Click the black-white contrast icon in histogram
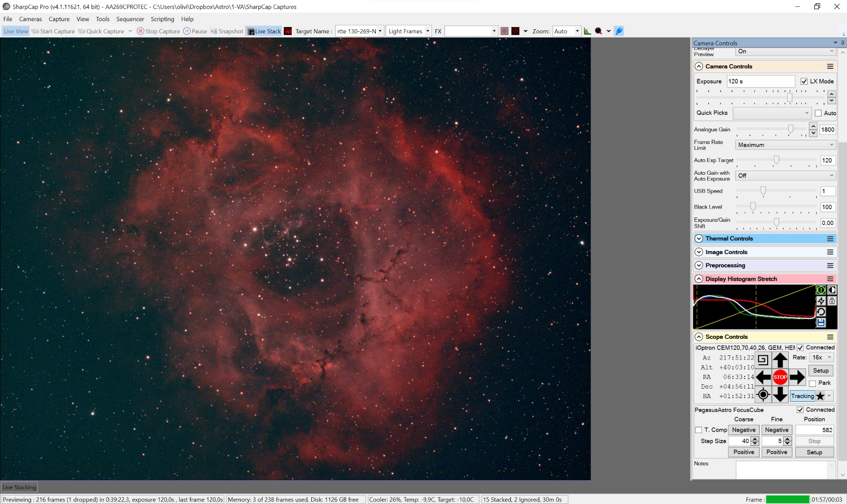The height and width of the screenshot is (504, 847). (832, 290)
